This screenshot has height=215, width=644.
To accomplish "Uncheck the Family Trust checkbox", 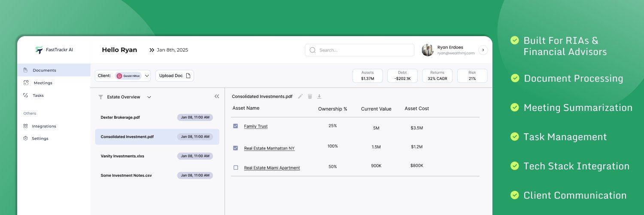I will coord(235,126).
